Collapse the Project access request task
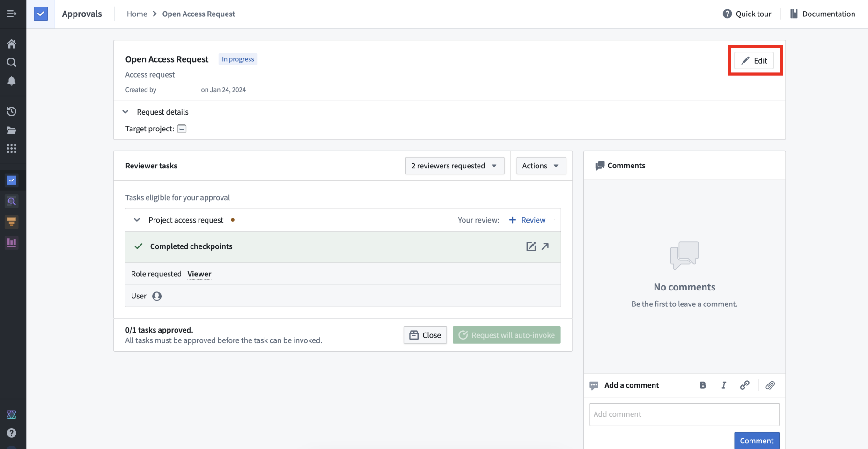Image resolution: width=868 pixels, height=449 pixels. [x=137, y=220]
